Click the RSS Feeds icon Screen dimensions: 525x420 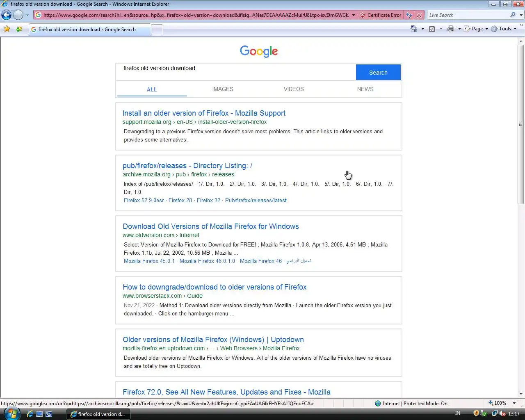pyautogui.click(x=432, y=29)
